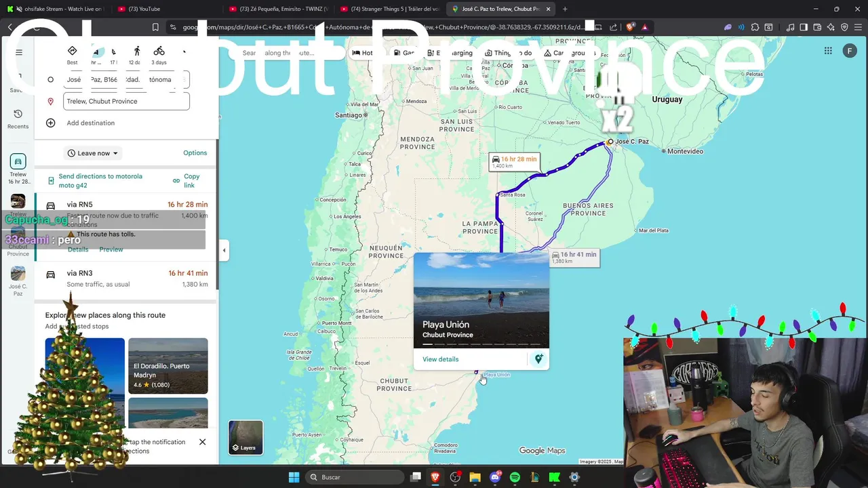Edit the José C. Paz origin field
The image size is (868, 488).
coord(126,79)
